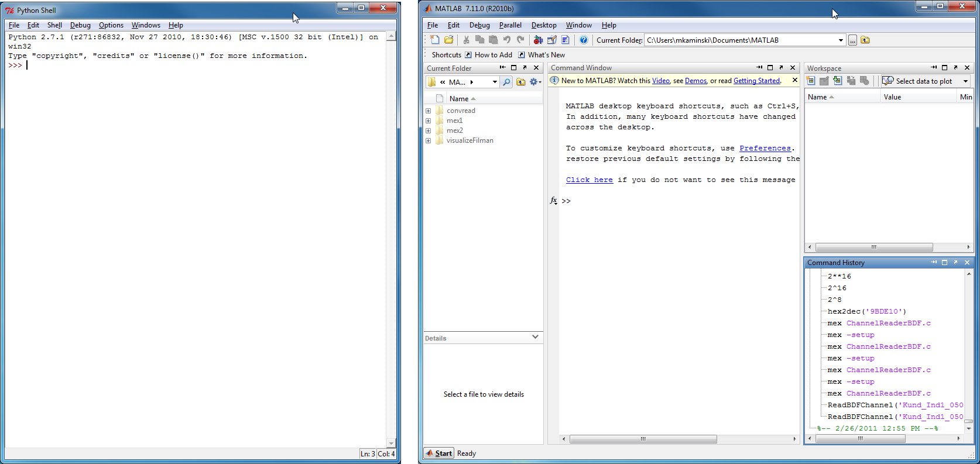
Task: Click Import data icon in Workspace toolbar
Action: click(838, 81)
